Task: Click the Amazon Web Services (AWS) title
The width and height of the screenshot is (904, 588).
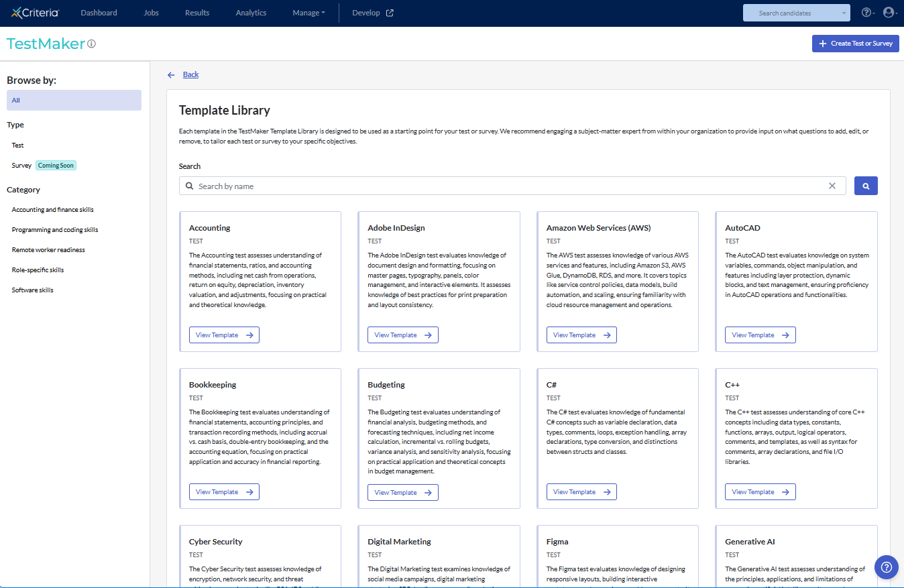Action: tap(599, 228)
